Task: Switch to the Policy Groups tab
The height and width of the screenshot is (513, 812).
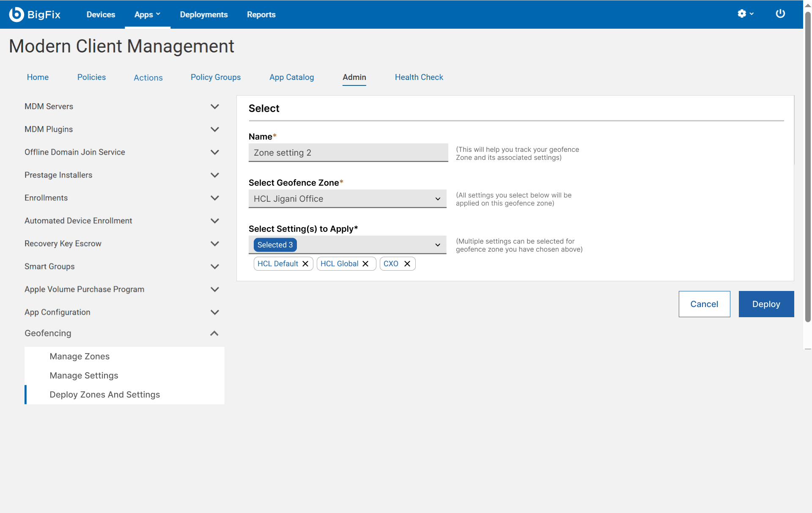Action: [x=216, y=77]
